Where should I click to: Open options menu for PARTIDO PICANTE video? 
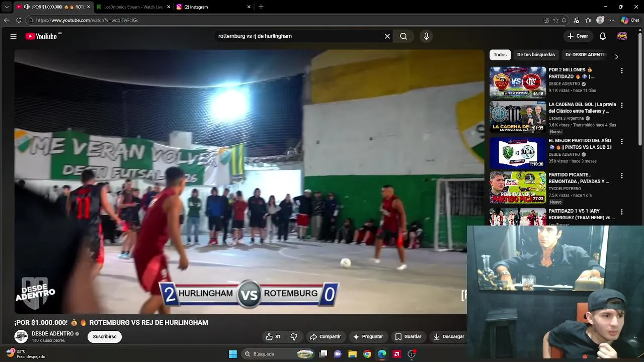point(622,176)
